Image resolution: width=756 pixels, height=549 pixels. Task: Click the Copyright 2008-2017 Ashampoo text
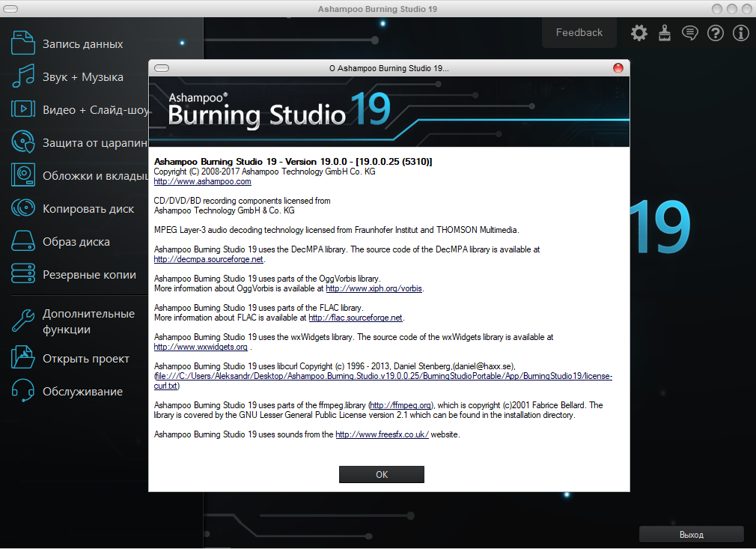click(264, 172)
